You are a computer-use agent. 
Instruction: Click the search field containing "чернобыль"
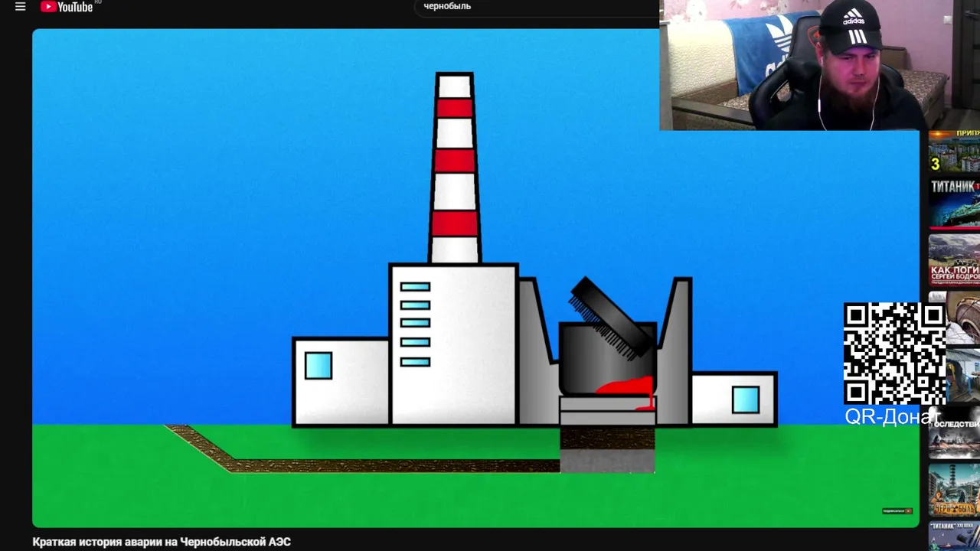point(536,6)
